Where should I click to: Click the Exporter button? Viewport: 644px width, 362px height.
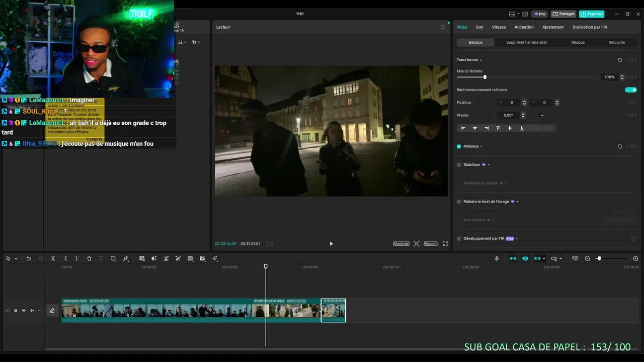tap(592, 14)
